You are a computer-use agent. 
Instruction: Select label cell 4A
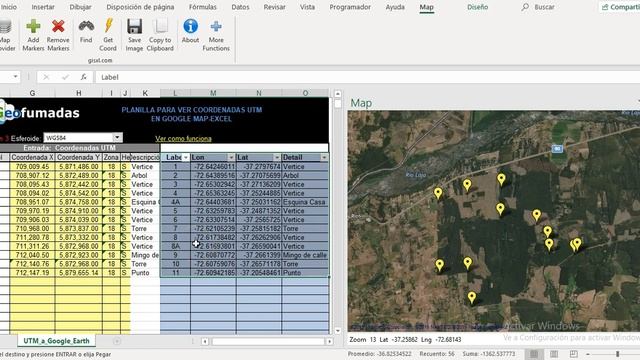click(176, 202)
